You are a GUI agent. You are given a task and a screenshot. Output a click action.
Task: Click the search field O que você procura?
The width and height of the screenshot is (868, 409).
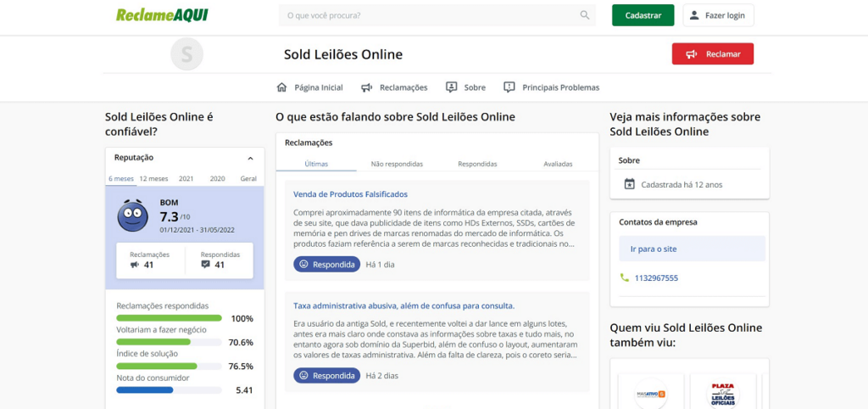tap(437, 15)
